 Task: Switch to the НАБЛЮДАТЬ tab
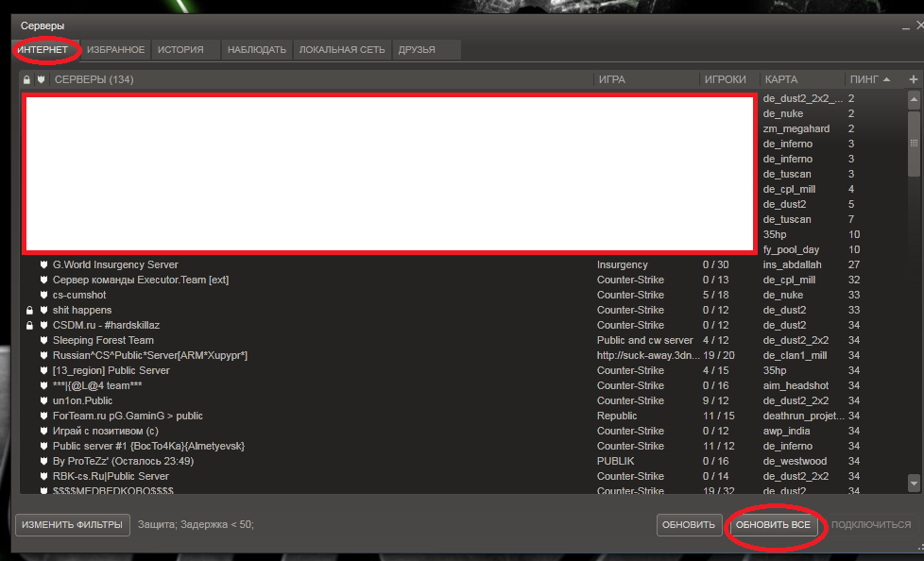[257, 49]
